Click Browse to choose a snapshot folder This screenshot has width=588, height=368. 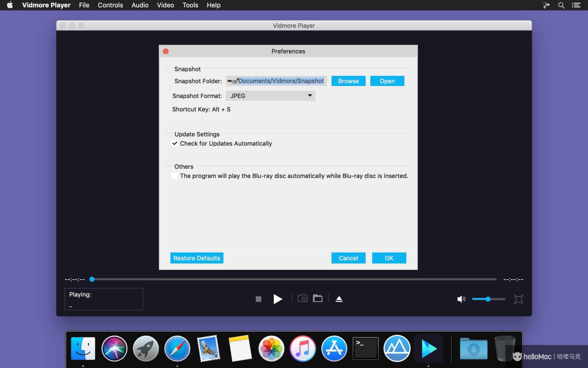(x=349, y=81)
